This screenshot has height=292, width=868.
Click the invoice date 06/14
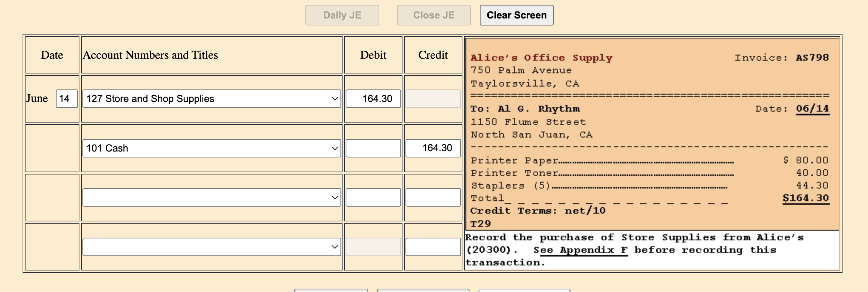click(813, 109)
